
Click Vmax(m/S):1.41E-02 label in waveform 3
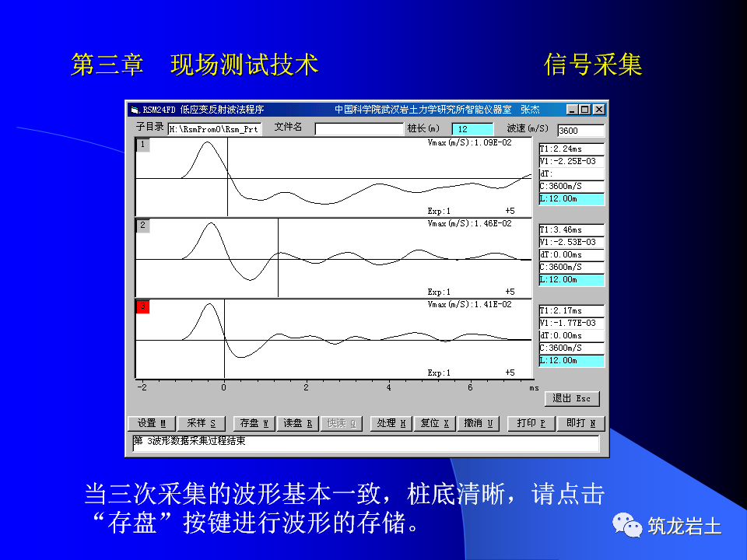(x=470, y=304)
